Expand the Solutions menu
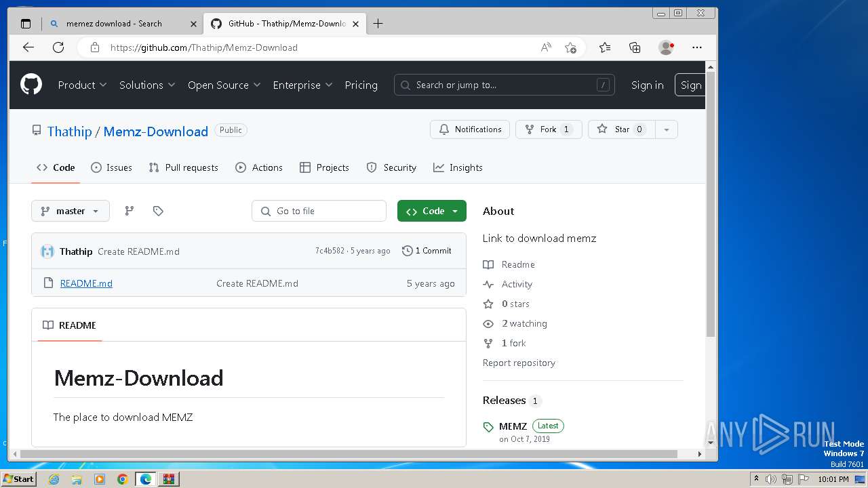This screenshot has width=868, height=488. tap(147, 85)
